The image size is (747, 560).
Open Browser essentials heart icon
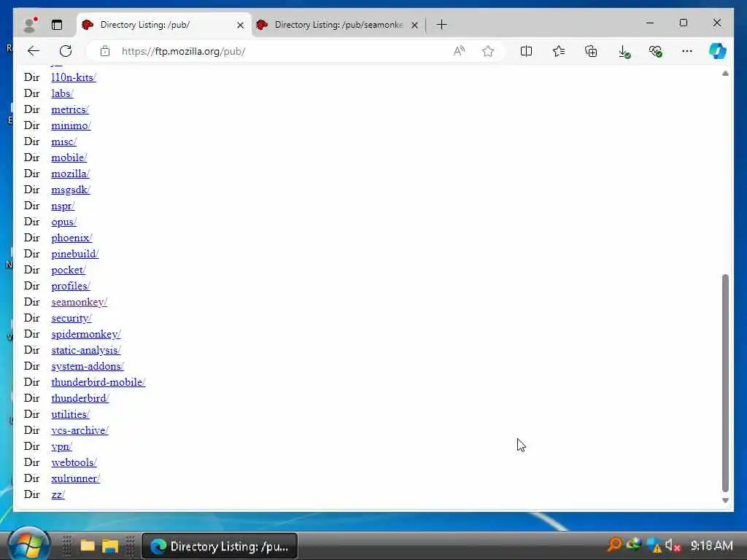click(x=656, y=51)
